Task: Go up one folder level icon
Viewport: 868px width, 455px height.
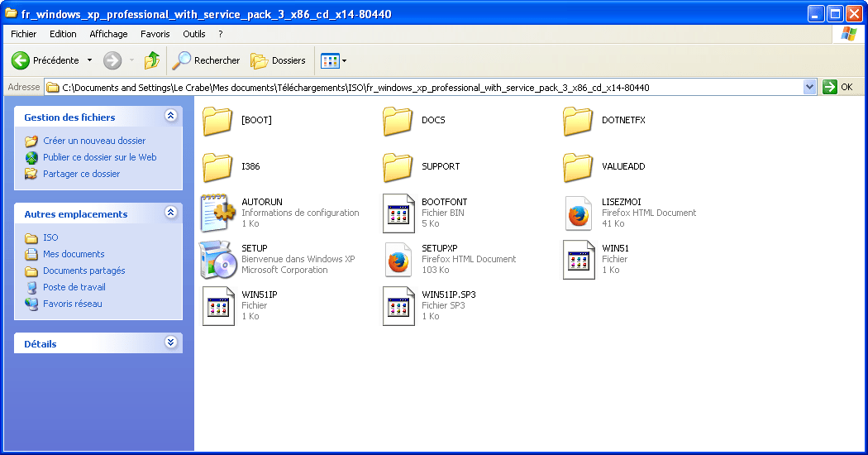Action: (x=151, y=60)
